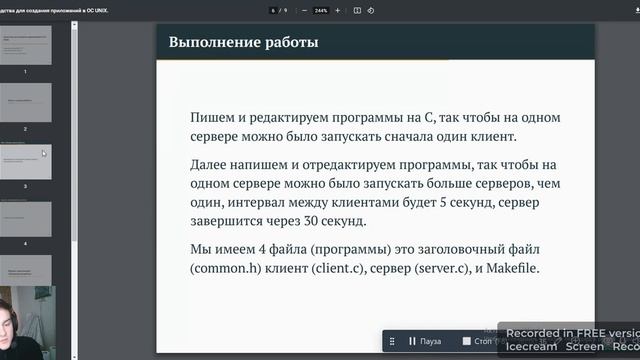Click the 244% zoom level field
The width and height of the screenshot is (640, 360).
pos(321,11)
